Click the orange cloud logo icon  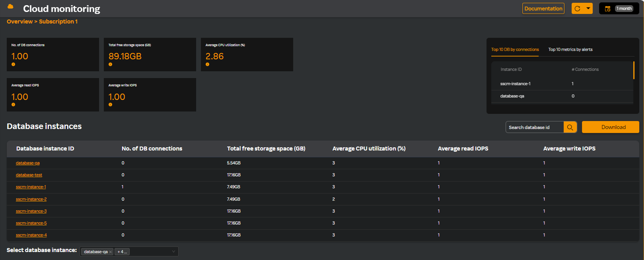[10, 7]
